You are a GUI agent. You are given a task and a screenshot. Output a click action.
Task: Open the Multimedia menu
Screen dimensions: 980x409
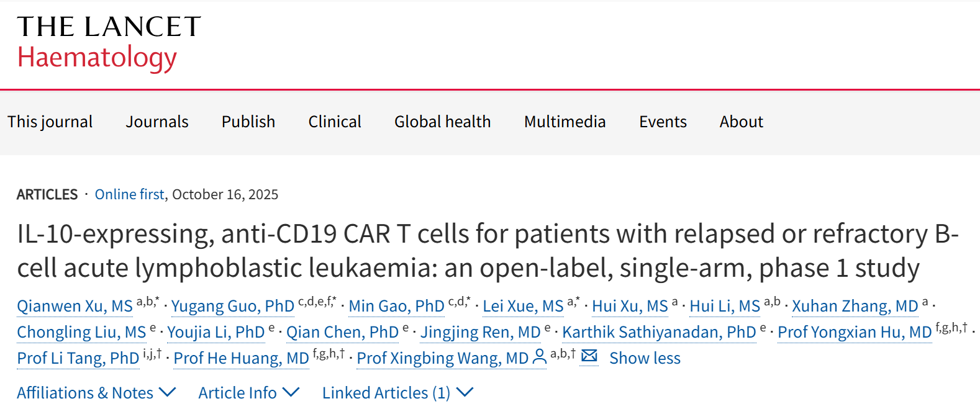(x=565, y=122)
